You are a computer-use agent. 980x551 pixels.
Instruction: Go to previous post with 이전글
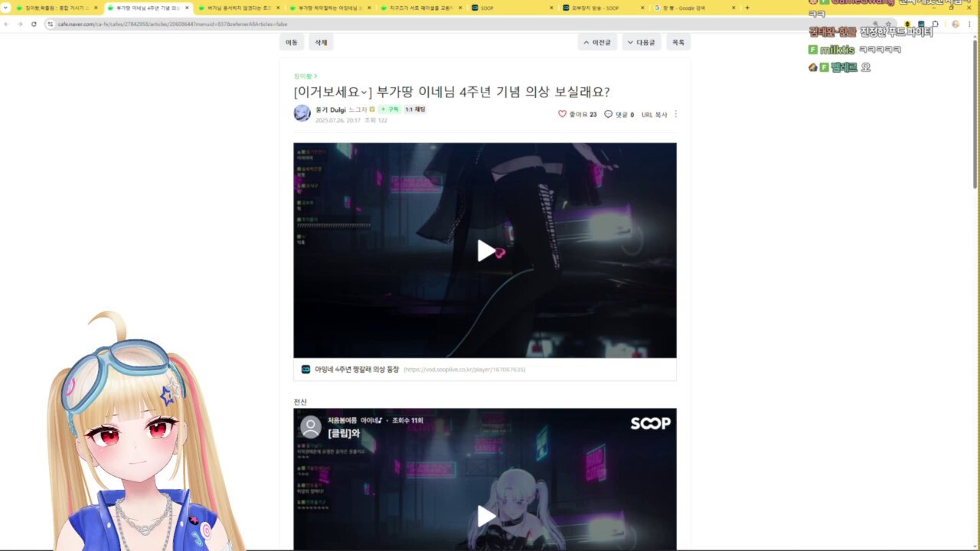597,43
